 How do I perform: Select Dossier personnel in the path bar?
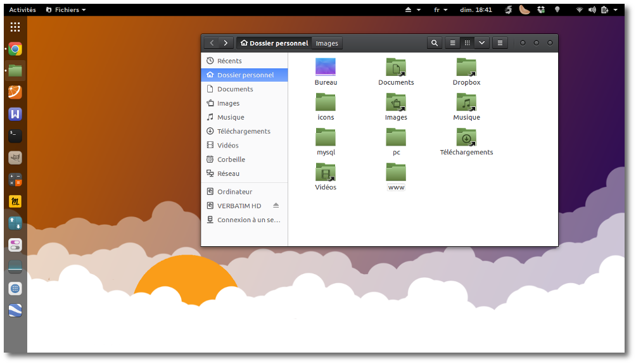[x=274, y=44]
